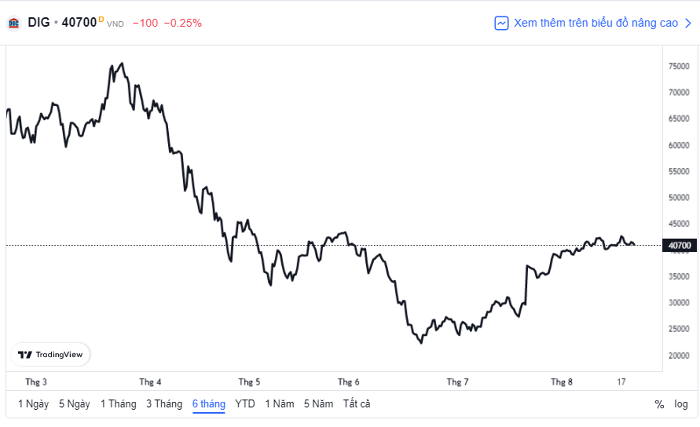This screenshot has width=700, height=427.
Task: Select the 1 Ngày time range
Action: pyautogui.click(x=33, y=404)
